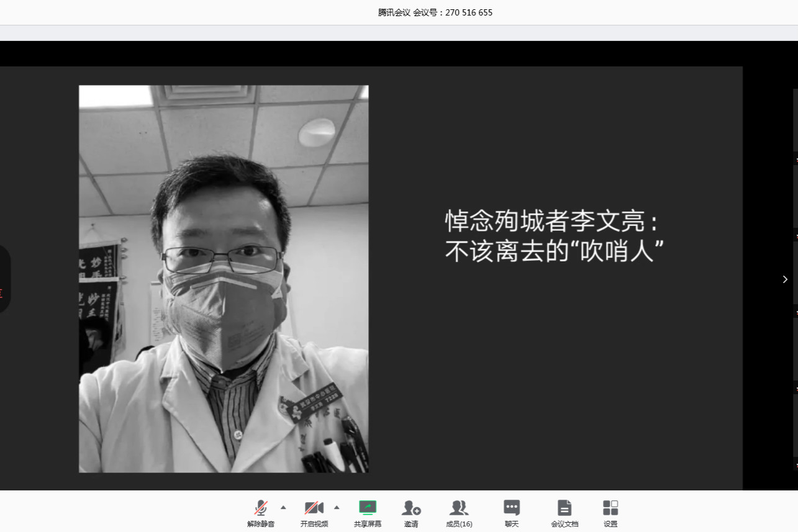This screenshot has height=532, width=798.
Task: Collapse participant strip with right chevron
Action: point(785,279)
